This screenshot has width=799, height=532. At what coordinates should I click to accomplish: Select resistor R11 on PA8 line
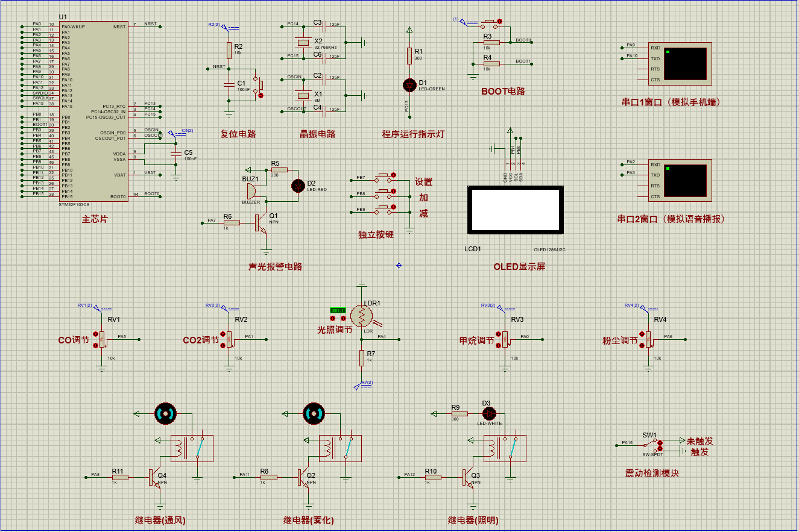pyautogui.click(x=121, y=477)
